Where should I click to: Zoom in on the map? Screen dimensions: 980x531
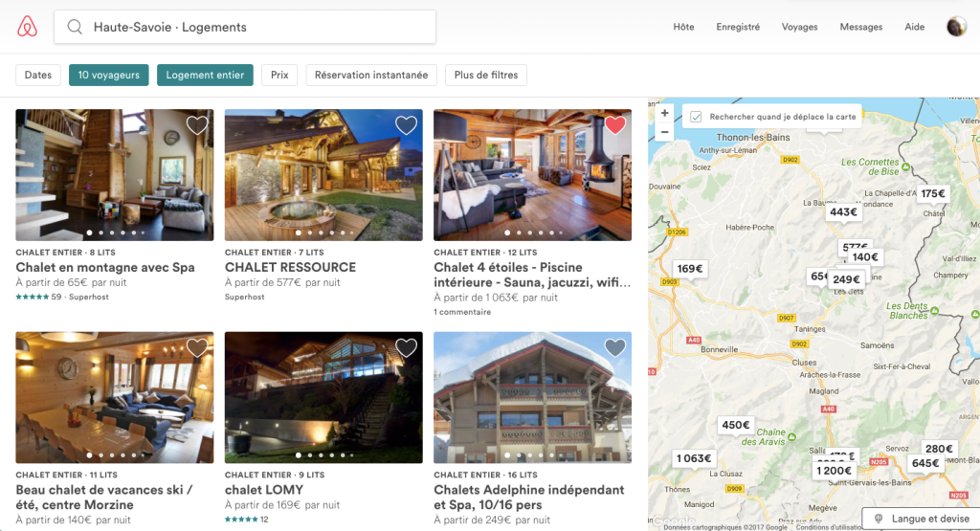click(x=664, y=113)
